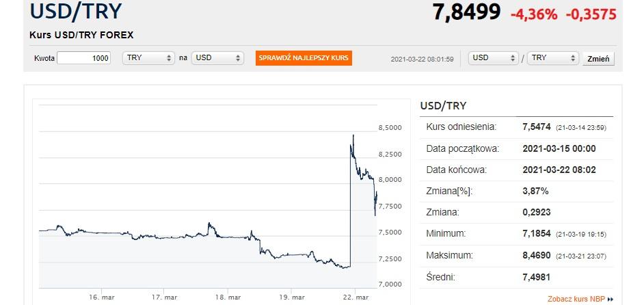Click the Maksimum value 8,4690
The image size is (644, 305).
(x=537, y=255)
